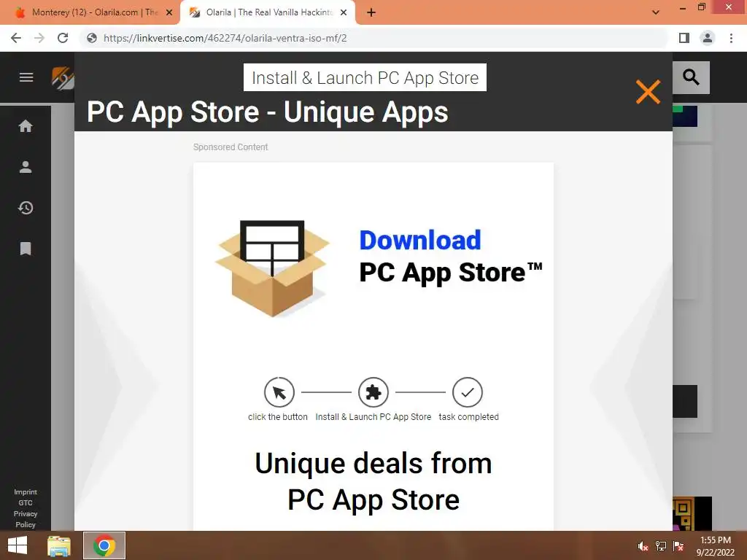Click 'click the button' step label
The width and height of the screenshot is (747, 560).
coord(278,416)
